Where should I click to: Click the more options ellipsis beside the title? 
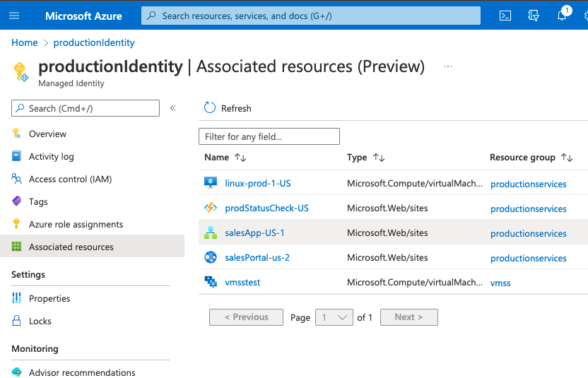447,66
